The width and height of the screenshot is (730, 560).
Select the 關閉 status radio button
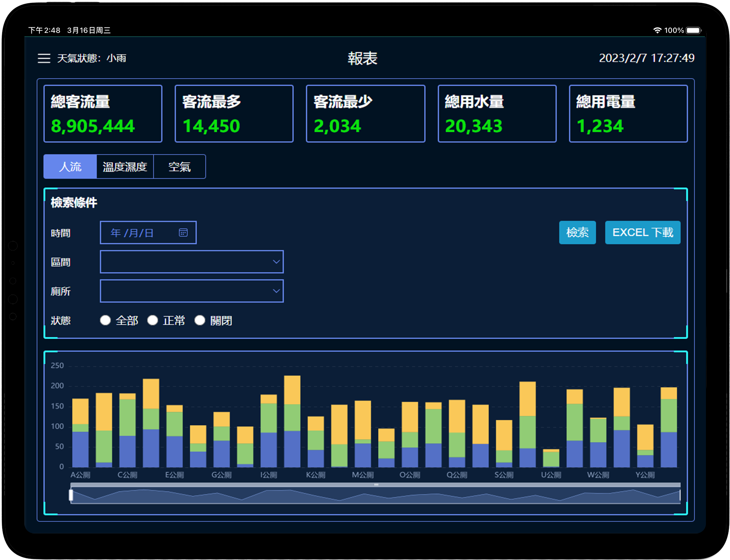[200, 320]
